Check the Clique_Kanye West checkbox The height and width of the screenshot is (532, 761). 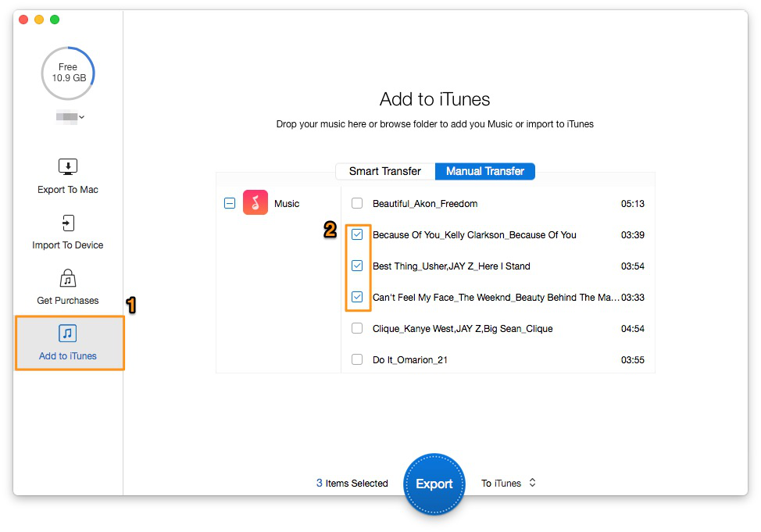pos(357,328)
